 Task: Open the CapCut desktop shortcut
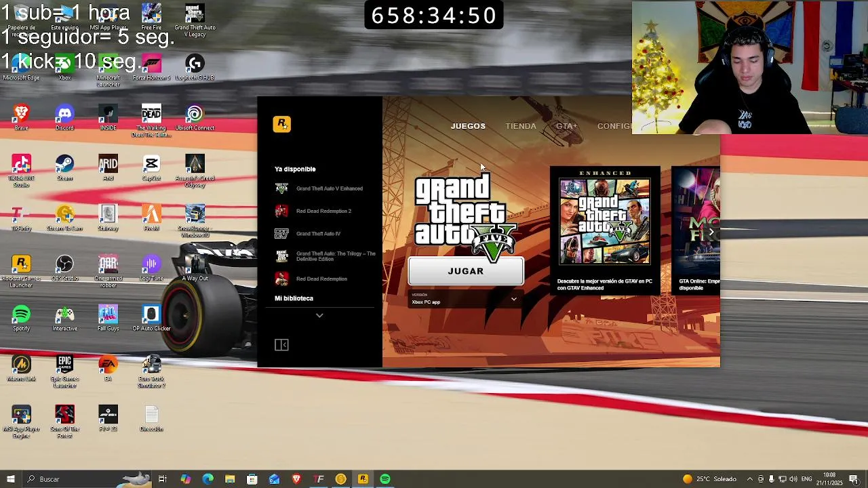click(x=151, y=167)
